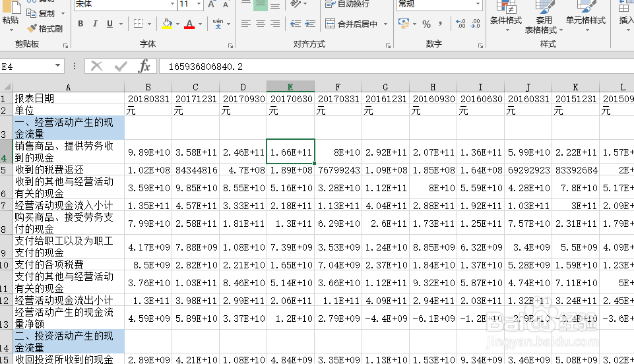Increase font size with large A
The image size is (634, 364).
211,4
